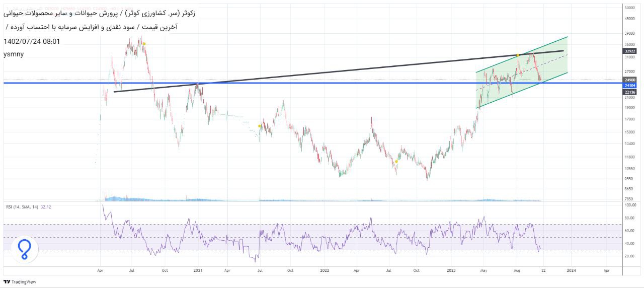Click yellow marker on black trendline near August 2023
The width and height of the screenshot is (644, 288).
point(518,55)
